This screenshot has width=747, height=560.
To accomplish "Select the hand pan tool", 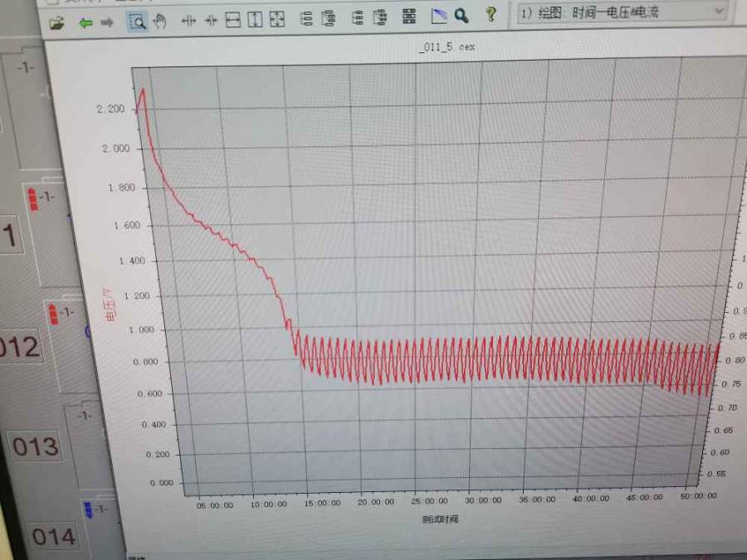I will pos(159,22).
